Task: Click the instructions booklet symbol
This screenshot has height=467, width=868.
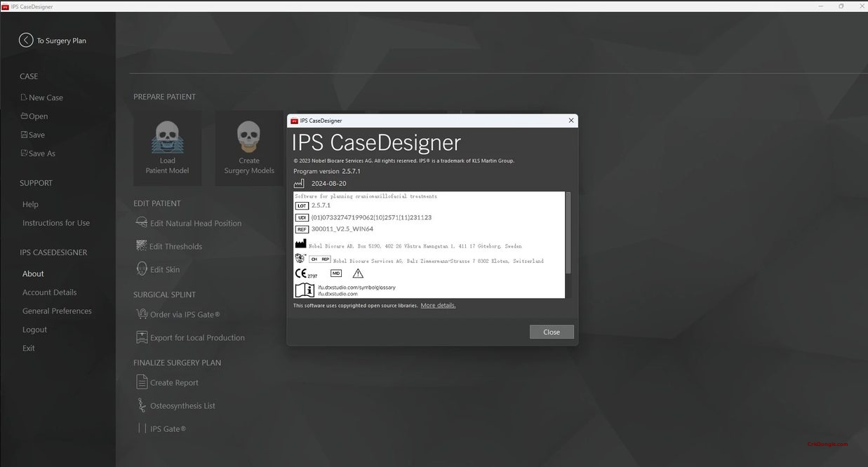Action: click(305, 290)
